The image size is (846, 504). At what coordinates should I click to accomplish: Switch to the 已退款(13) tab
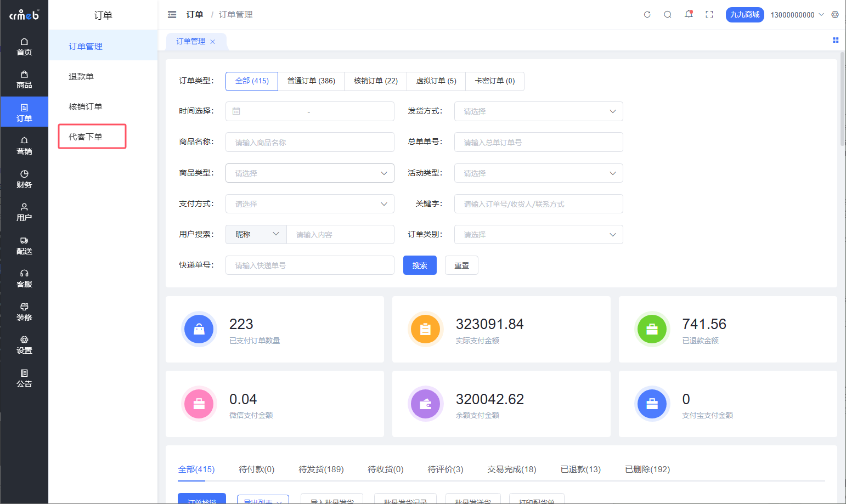click(580, 469)
